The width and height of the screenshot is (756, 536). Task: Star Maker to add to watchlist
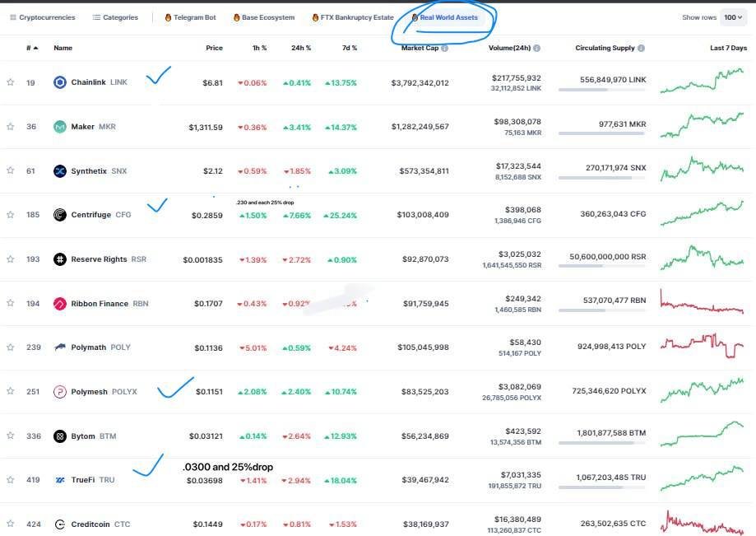10,127
